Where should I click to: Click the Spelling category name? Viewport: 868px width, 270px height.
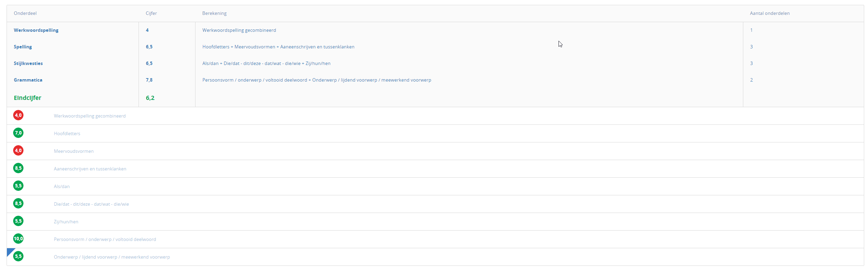23,47
